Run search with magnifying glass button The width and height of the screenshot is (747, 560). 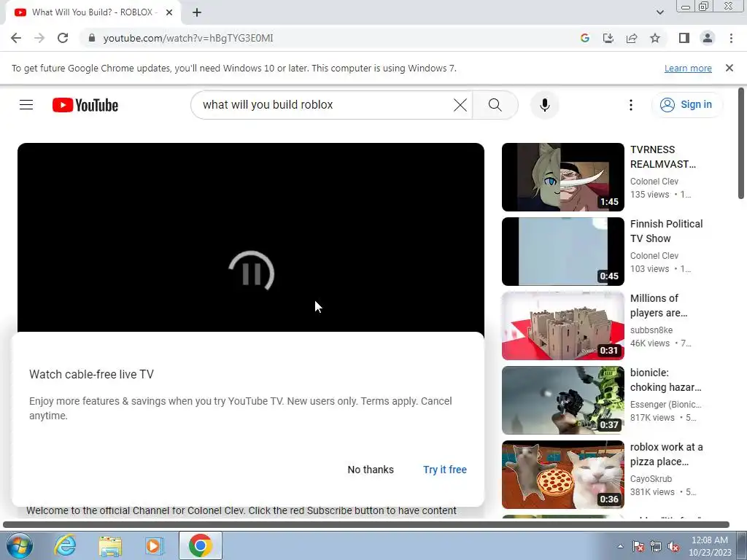(495, 105)
